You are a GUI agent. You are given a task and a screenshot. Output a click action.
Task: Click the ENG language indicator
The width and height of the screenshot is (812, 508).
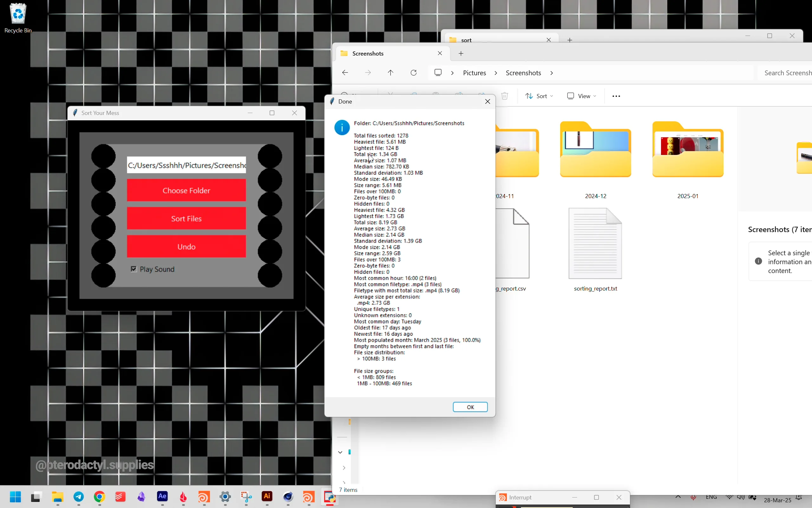point(711,497)
